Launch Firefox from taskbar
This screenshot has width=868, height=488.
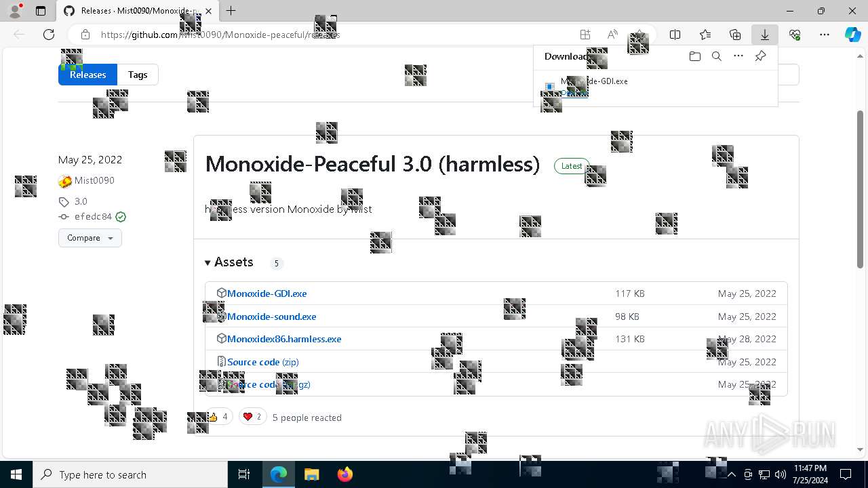point(344,474)
